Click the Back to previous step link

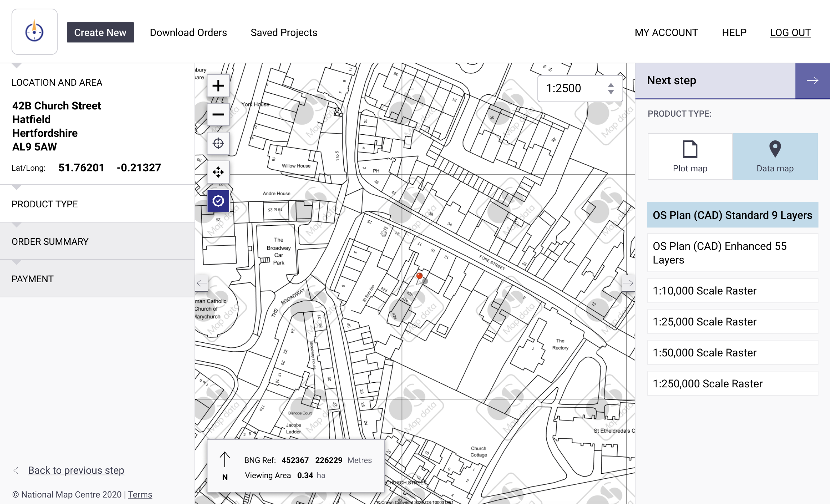[76, 470]
